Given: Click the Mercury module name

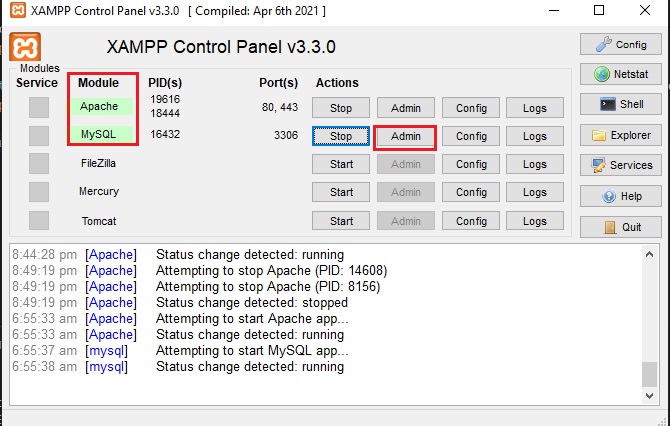Looking at the screenshot, I should pos(99,191).
